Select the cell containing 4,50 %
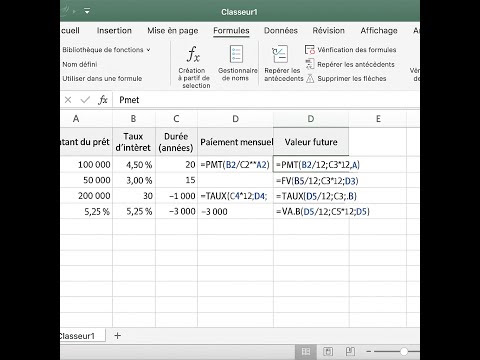 coord(134,165)
